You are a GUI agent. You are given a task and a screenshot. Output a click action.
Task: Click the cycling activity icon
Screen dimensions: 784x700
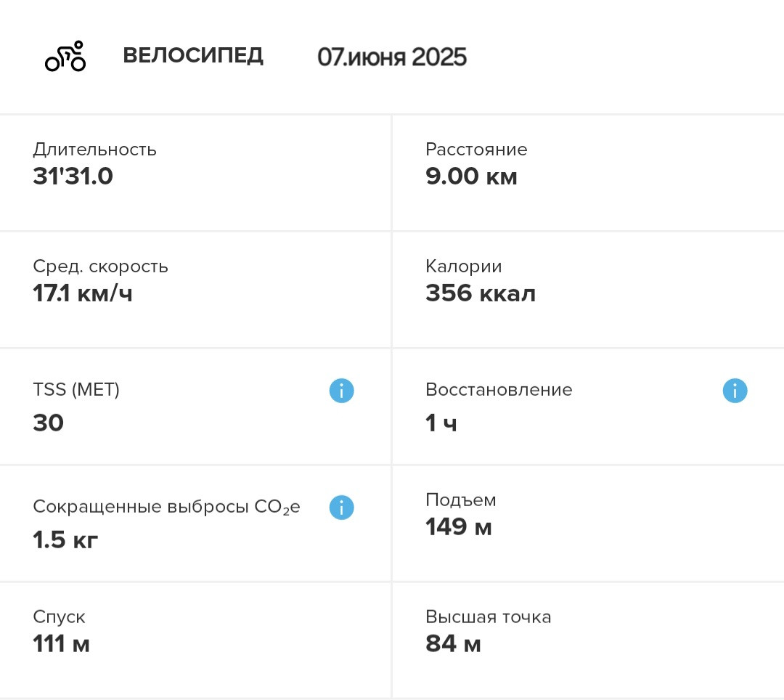pos(65,56)
